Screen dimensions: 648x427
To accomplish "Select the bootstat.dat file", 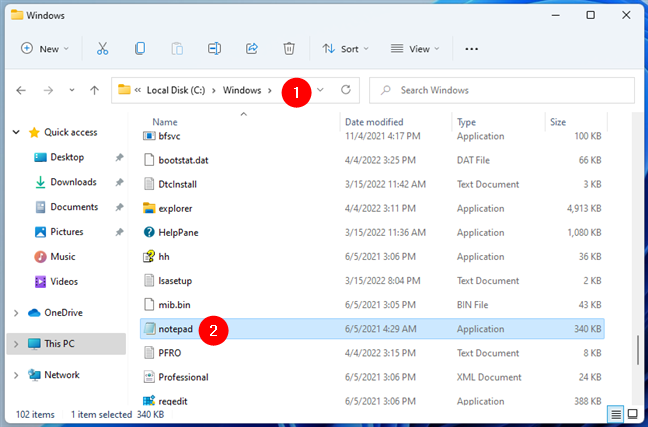I will click(183, 160).
